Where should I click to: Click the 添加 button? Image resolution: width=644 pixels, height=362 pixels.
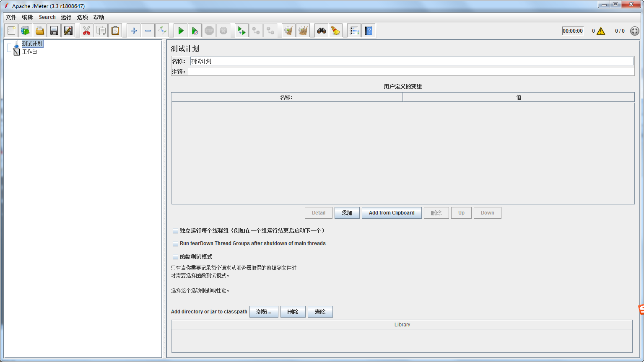347,213
